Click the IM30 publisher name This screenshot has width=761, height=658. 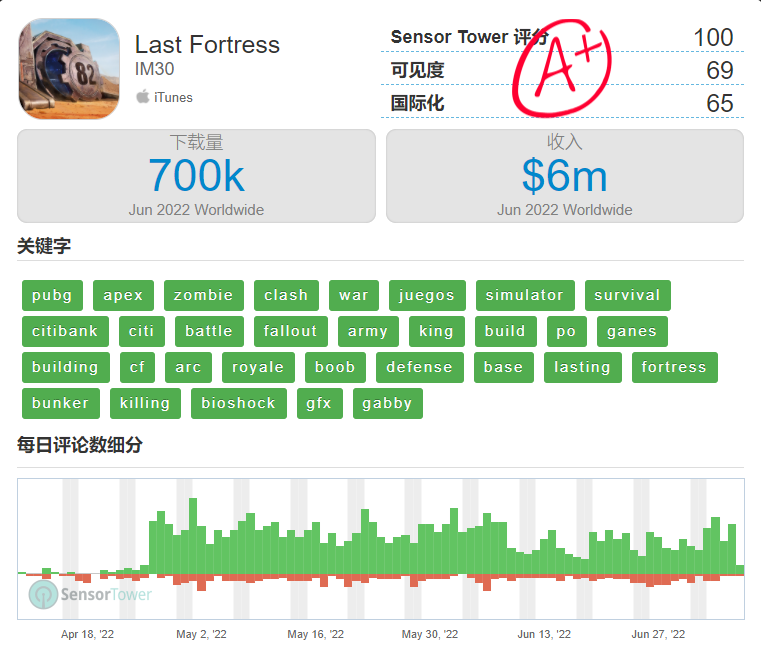pos(154,69)
